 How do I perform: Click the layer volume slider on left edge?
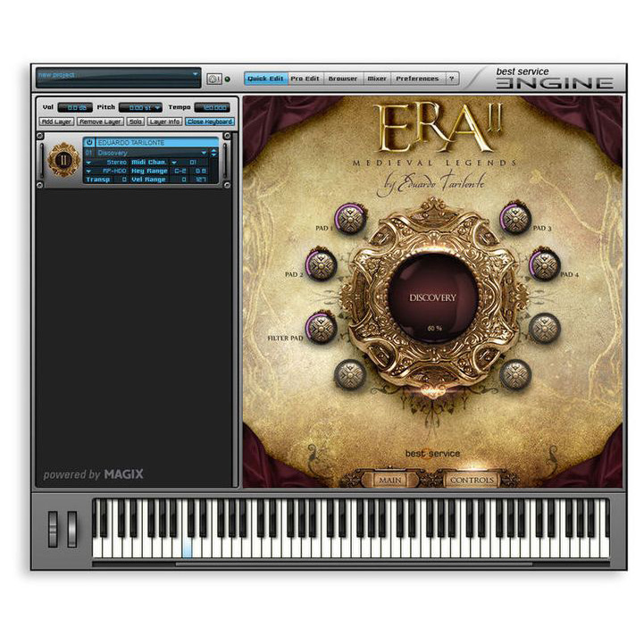tap(40, 160)
